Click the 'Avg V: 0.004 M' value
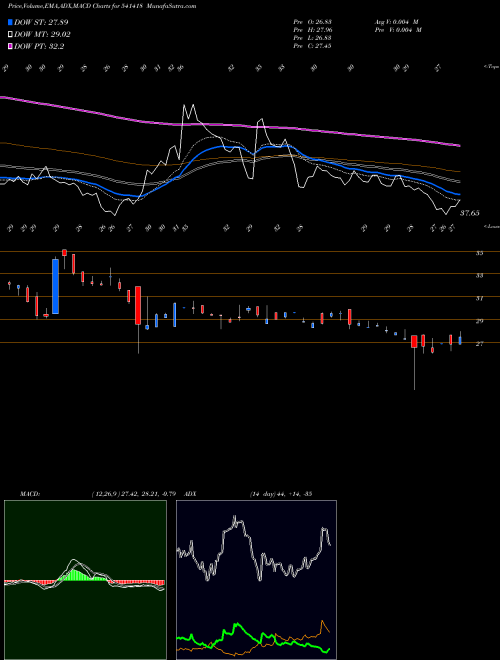Image resolution: width=500 pixels, height=660 pixels. (x=396, y=22)
